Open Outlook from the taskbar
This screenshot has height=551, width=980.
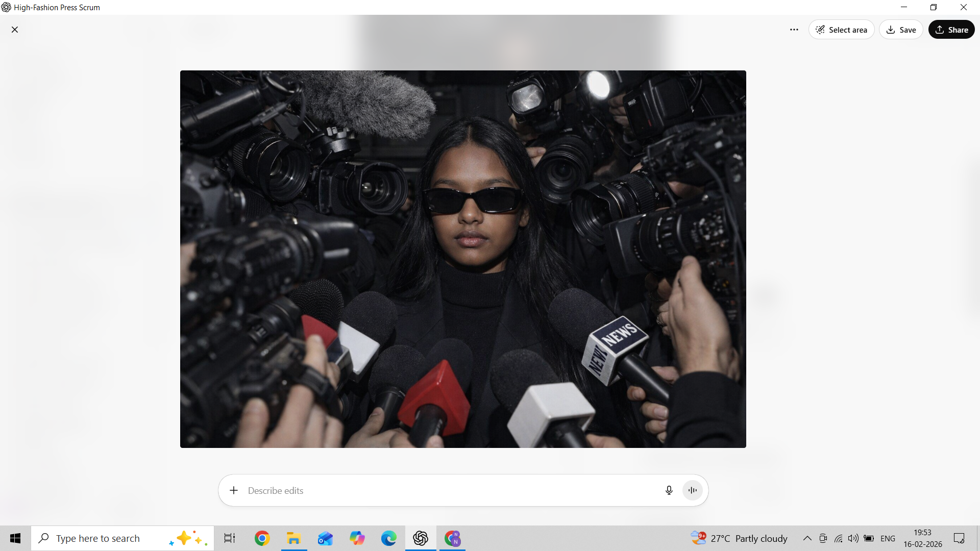(325, 538)
